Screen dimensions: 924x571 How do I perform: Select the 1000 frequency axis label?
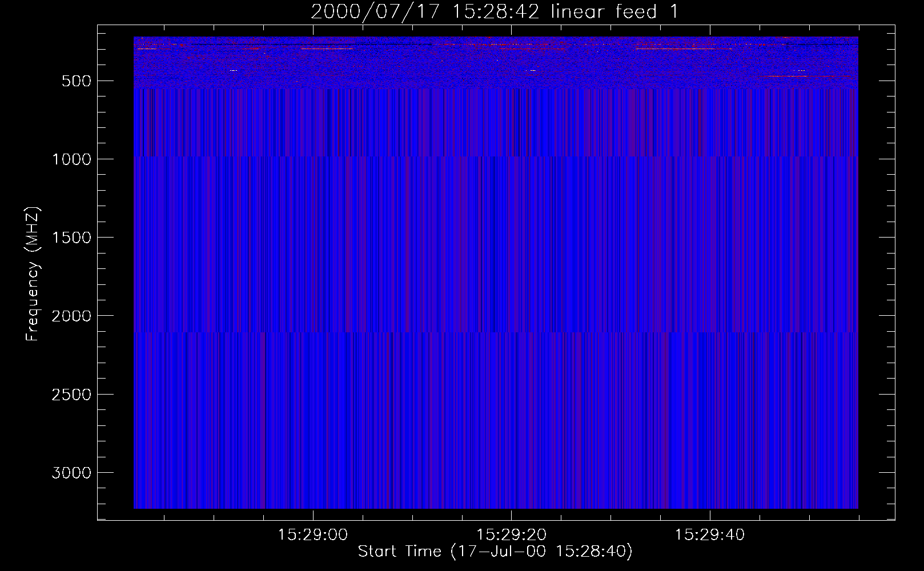pos(71,159)
